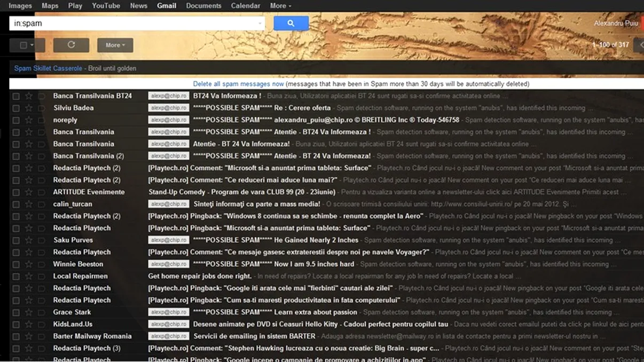This screenshot has height=362, width=644.
Task: Mark Banca Transilvania BT24 message as important
Action: tap(42, 96)
